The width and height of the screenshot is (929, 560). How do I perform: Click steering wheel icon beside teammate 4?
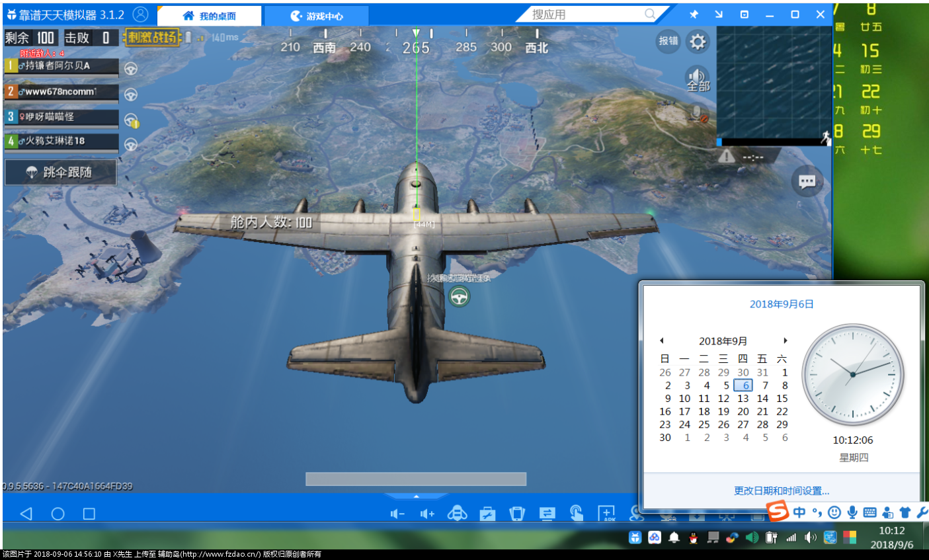click(131, 144)
